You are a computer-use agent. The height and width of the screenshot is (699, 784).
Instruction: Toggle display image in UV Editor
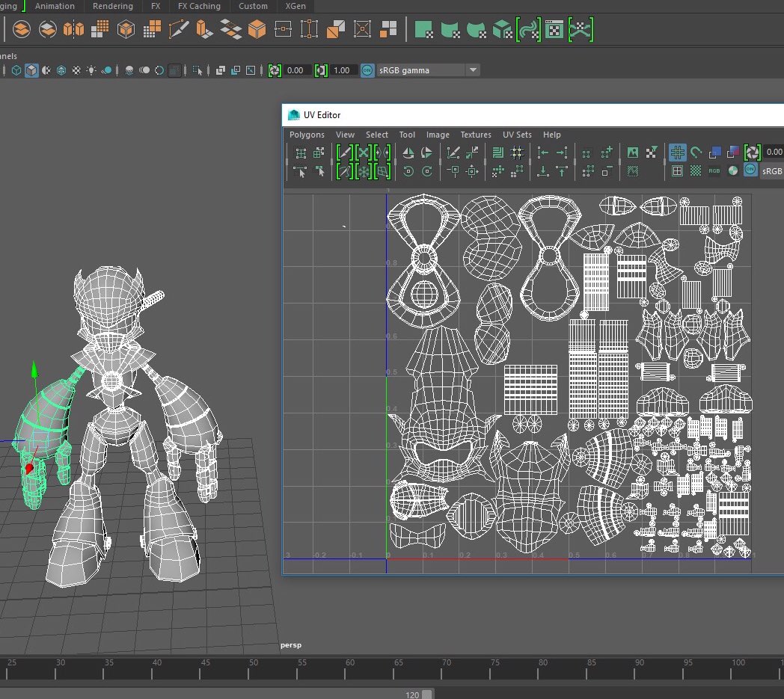[632, 153]
